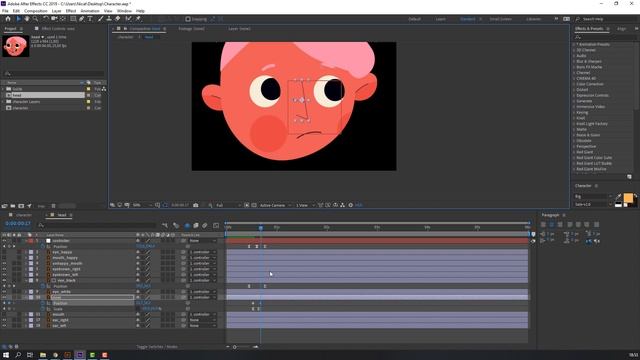Toggle visibility of the eyebrown_right layer
The image size is (640, 360).
pos(4,269)
